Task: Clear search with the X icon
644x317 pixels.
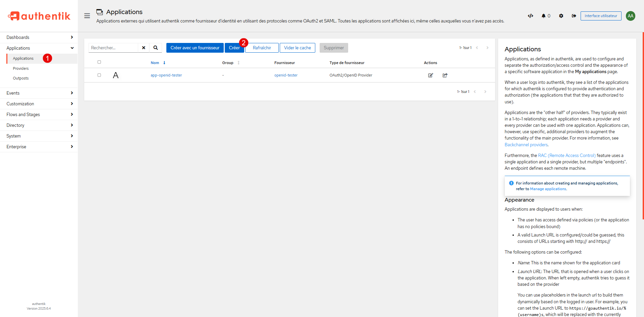Action: pos(144,48)
